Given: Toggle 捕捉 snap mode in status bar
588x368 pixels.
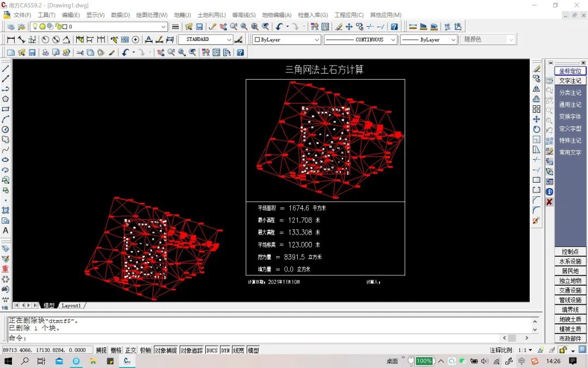Looking at the screenshot, I should (101, 351).
